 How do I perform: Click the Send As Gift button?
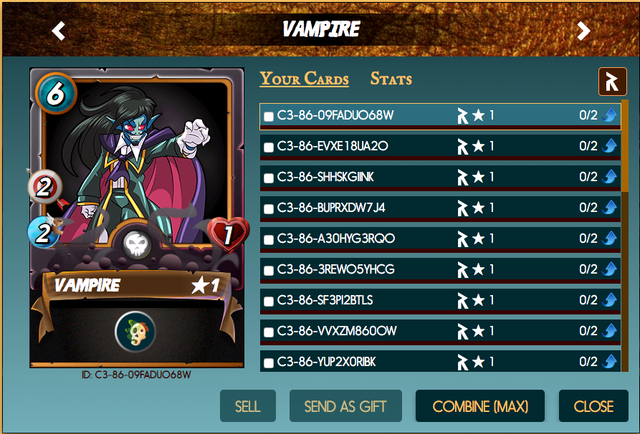tap(345, 406)
